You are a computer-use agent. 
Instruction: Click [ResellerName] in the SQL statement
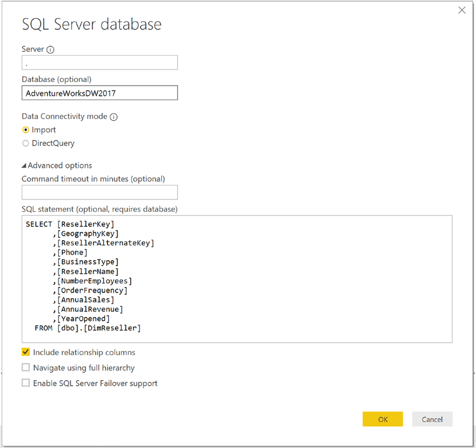pos(88,272)
